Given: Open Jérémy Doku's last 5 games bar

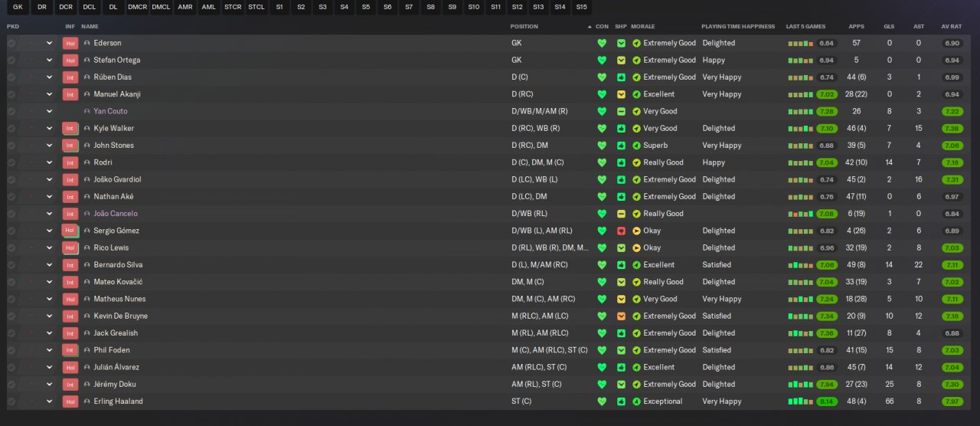Looking at the screenshot, I should [x=801, y=385].
